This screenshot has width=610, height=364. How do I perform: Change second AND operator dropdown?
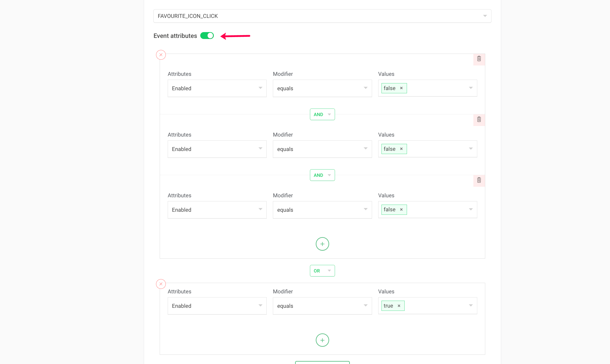pos(322,175)
